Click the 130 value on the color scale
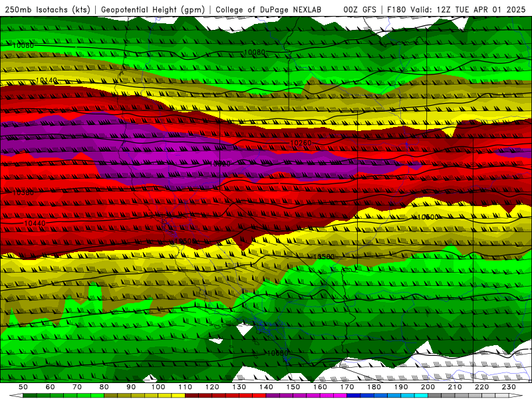This screenshot has height=399, width=532. (x=239, y=387)
